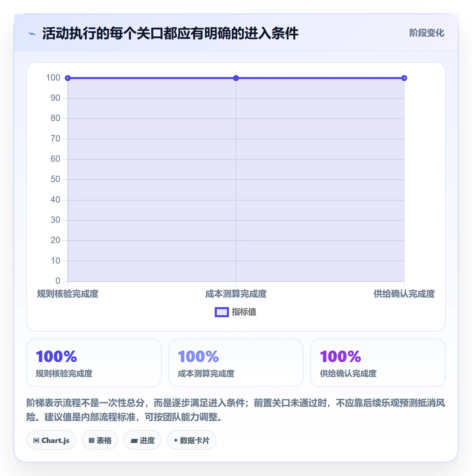Click the Chart.js tag icon

tap(36, 440)
